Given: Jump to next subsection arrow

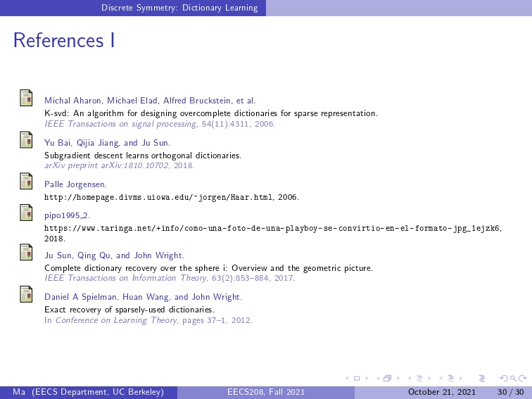Looking at the screenshot, I should pos(429,379).
